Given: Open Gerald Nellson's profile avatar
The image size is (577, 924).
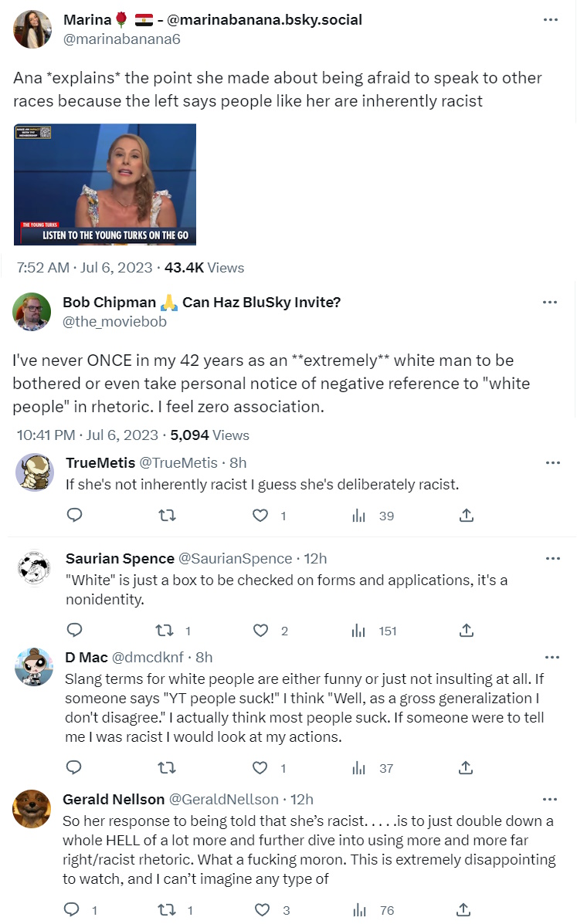Looking at the screenshot, I should 33,809.
